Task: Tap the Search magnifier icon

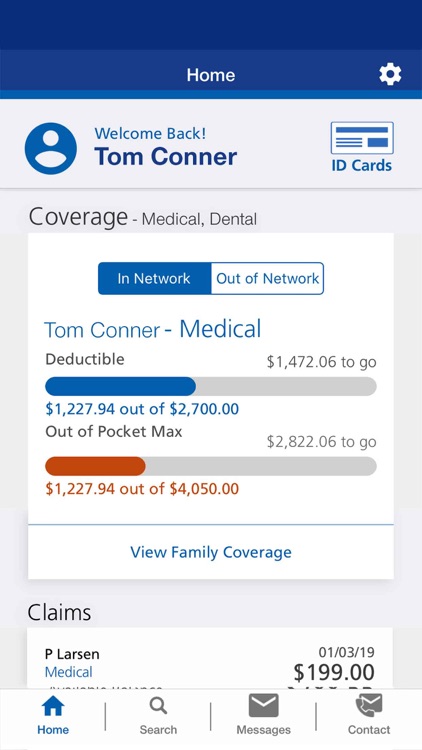Action: (x=158, y=706)
